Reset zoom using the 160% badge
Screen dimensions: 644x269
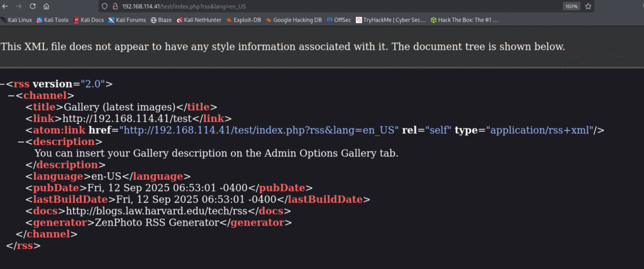pos(571,6)
